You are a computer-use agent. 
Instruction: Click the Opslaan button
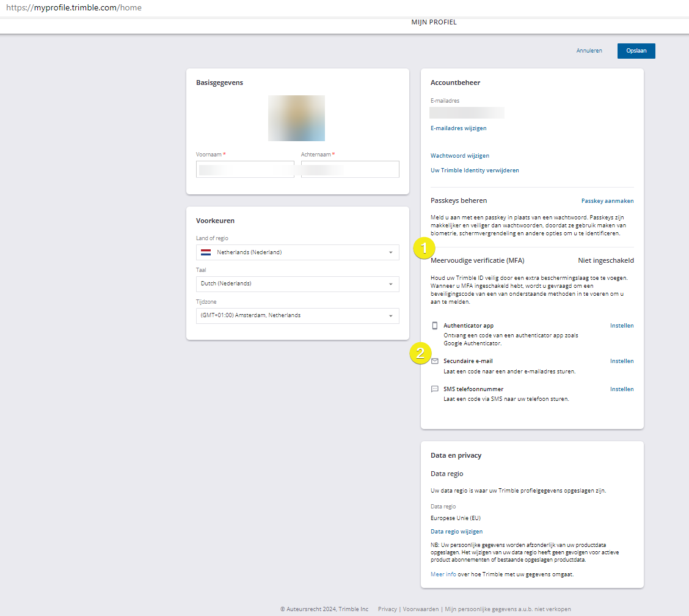click(x=636, y=51)
